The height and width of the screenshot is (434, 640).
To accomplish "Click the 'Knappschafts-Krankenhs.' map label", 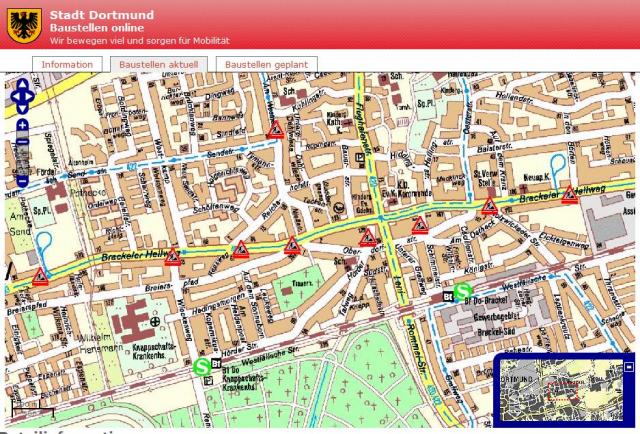I will (153, 351).
